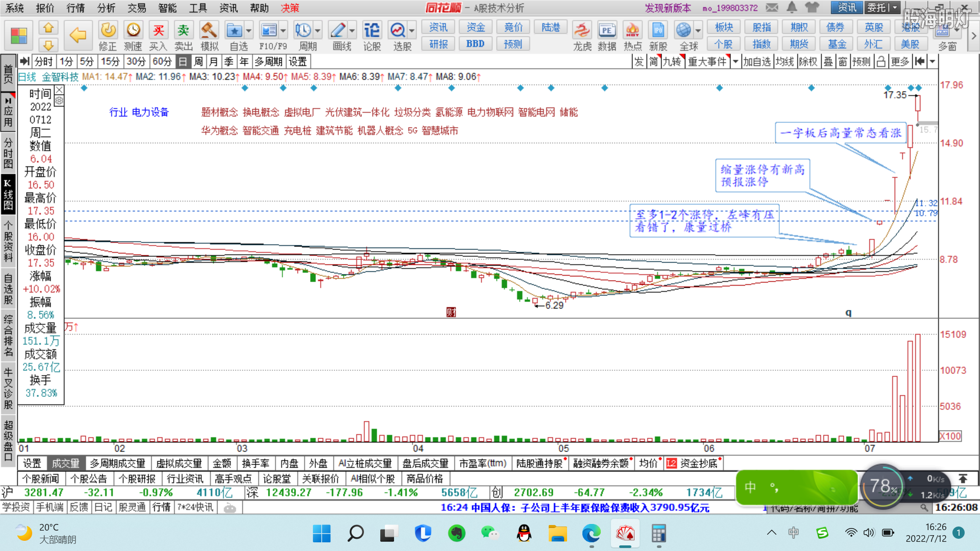Click the 财 marker on chart
This screenshot has width=980, height=551.
[451, 312]
